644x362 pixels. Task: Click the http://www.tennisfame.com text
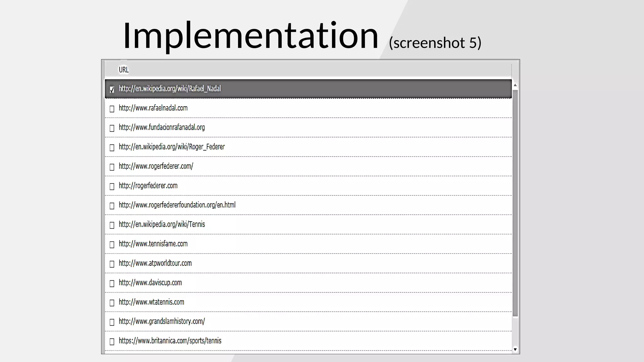click(x=153, y=244)
